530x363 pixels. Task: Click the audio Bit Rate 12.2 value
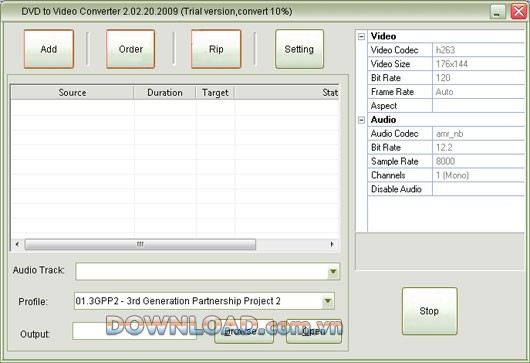coord(478,147)
